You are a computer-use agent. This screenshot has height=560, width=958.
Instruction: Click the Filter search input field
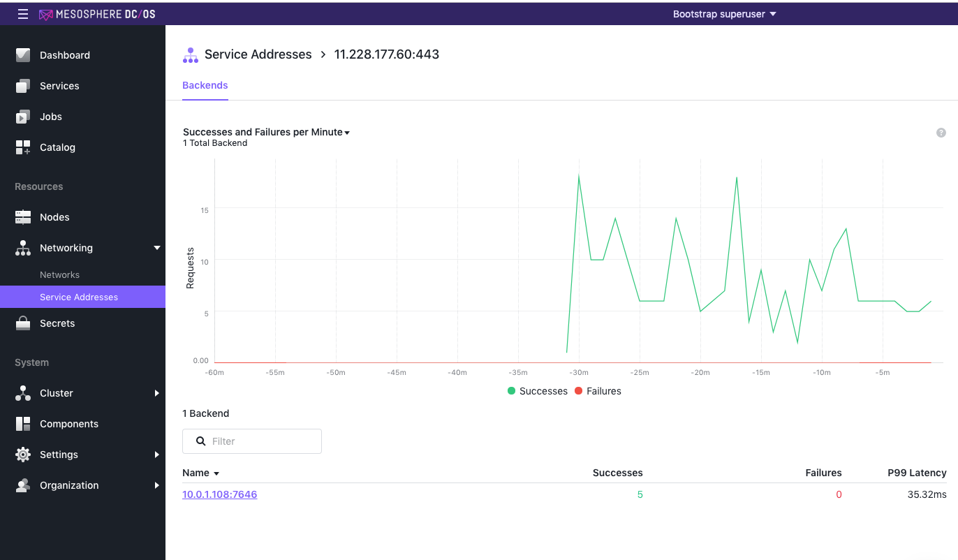tap(262, 441)
